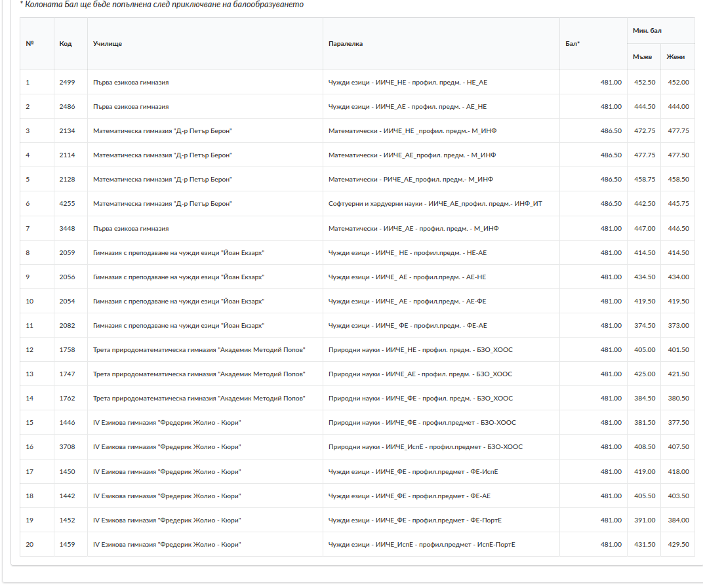
Task: Select the cell with school code 4255
Action: [x=68, y=204]
